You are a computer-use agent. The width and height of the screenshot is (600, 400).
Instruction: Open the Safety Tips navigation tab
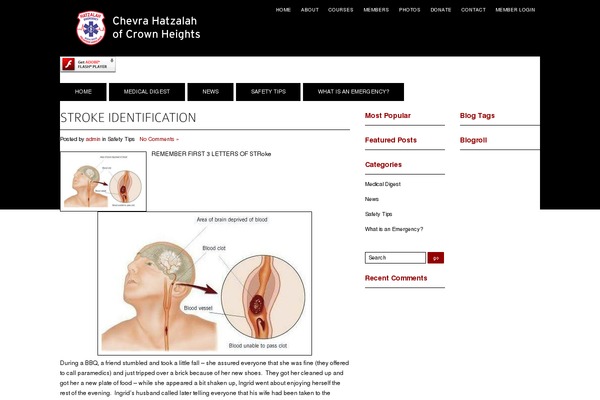tap(268, 92)
